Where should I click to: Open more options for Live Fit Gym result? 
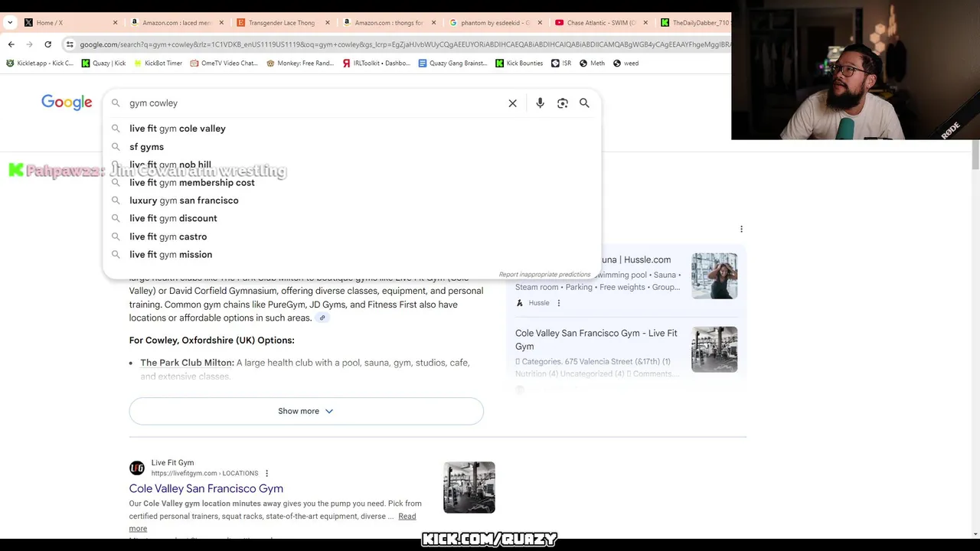(x=266, y=474)
